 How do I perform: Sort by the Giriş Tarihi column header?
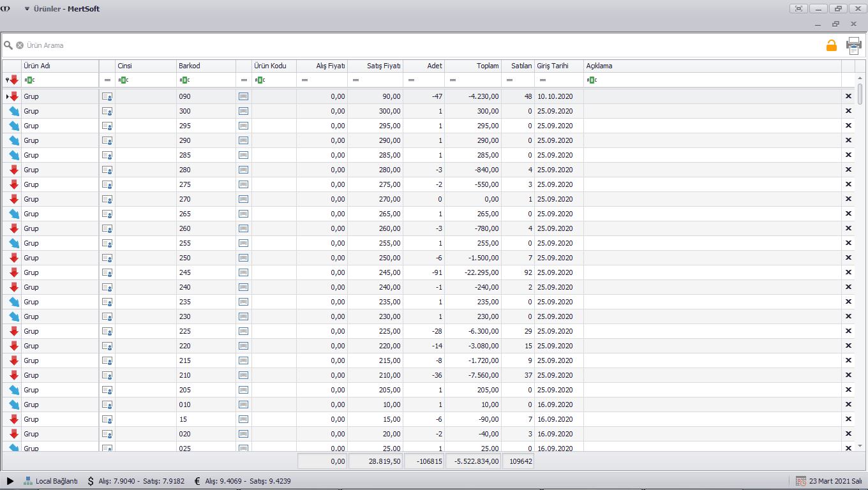558,66
